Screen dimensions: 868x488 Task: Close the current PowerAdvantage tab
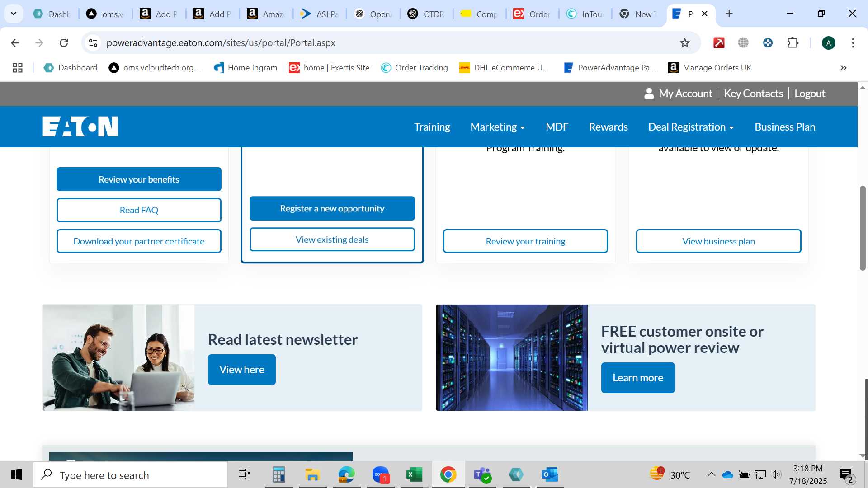[704, 14]
